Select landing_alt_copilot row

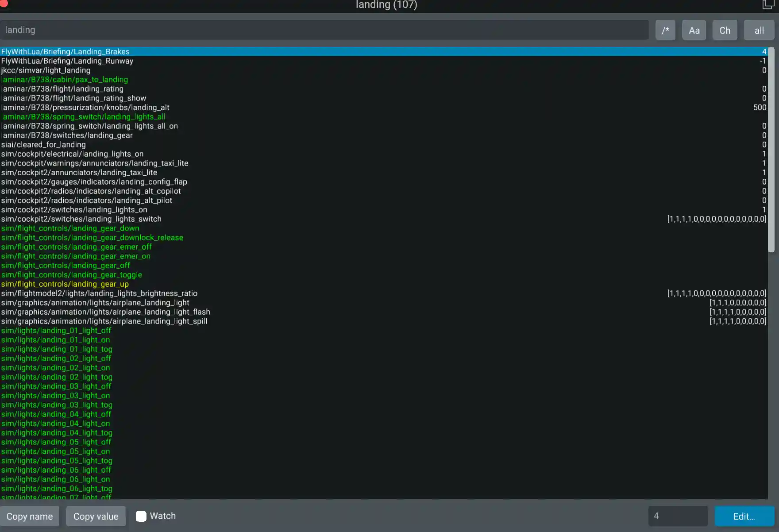[384, 191]
